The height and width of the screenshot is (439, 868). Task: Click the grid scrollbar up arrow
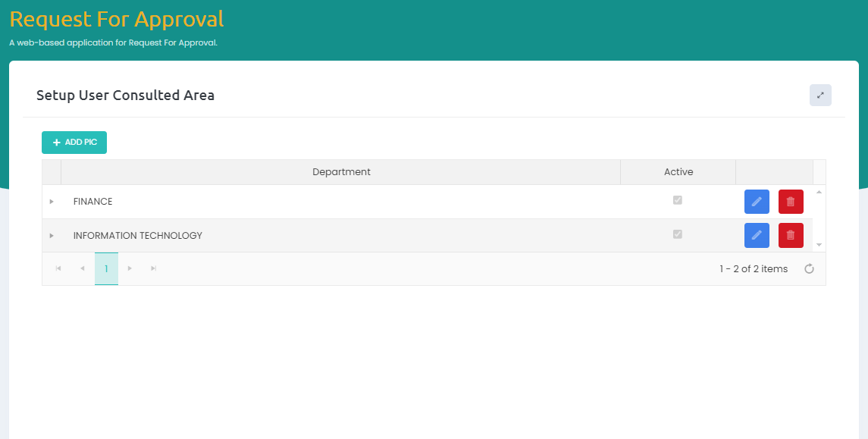pos(819,192)
